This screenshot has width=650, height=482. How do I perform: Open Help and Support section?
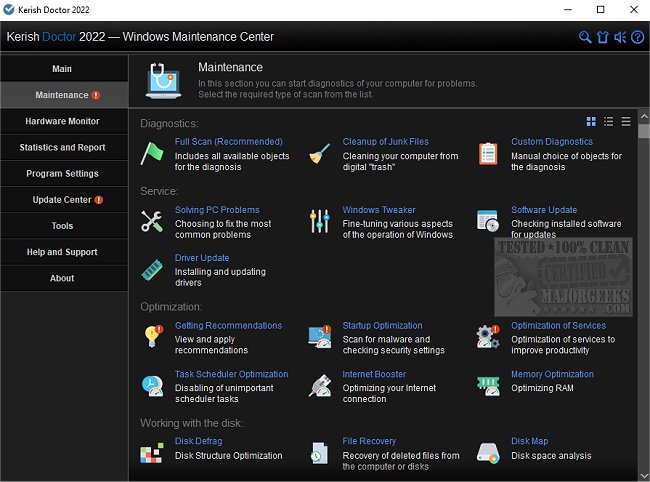click(64, 252)
